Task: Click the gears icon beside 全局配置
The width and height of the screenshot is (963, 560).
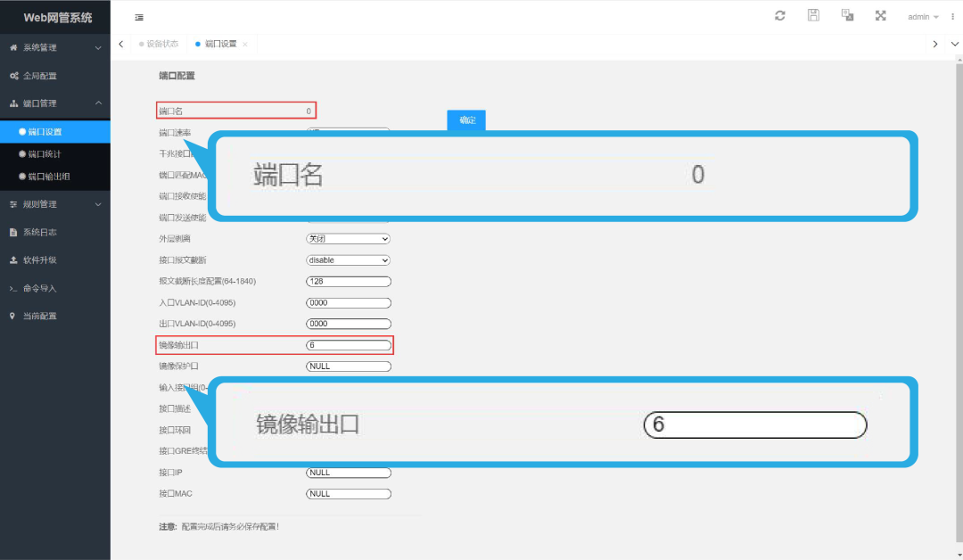Action: (x=13, y=76)
